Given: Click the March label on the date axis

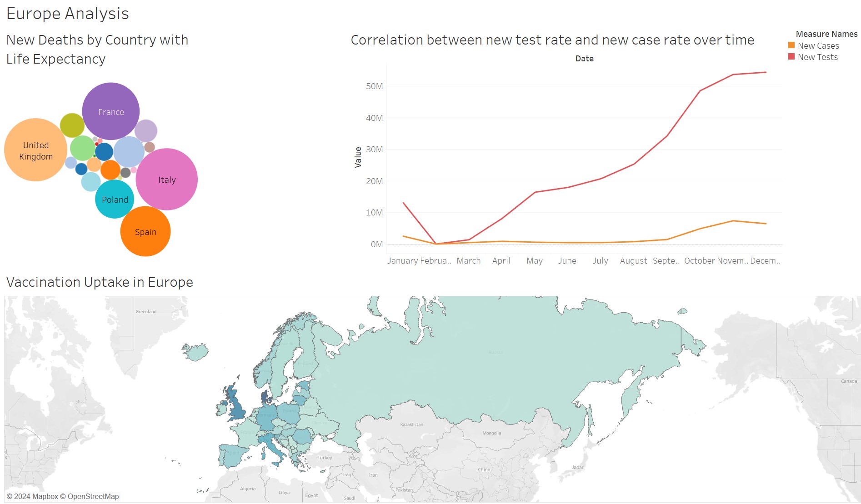Looking at the screenshot, I should pos(468,260).
